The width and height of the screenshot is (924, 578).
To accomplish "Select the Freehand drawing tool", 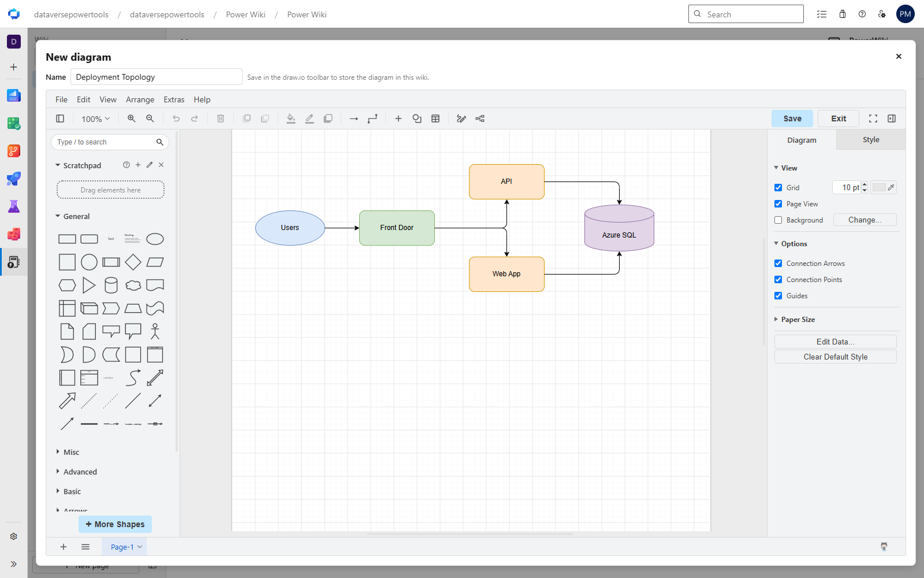I will coord(461,118).
